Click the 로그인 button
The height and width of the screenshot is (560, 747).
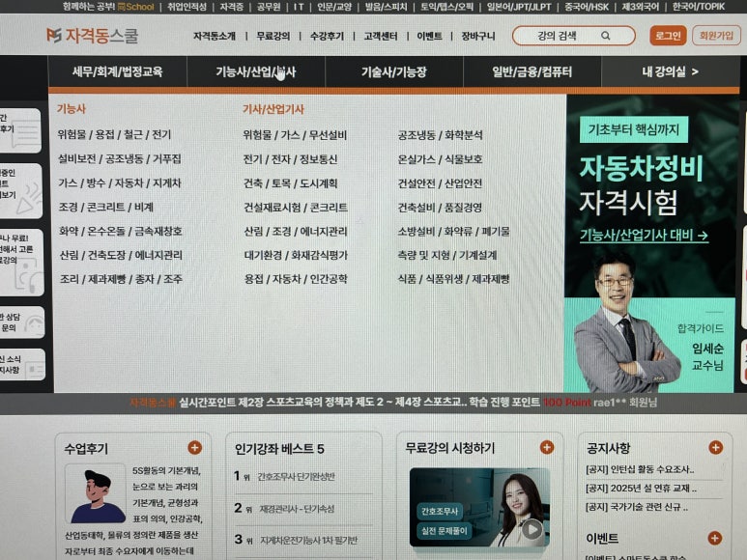(668, 36)
